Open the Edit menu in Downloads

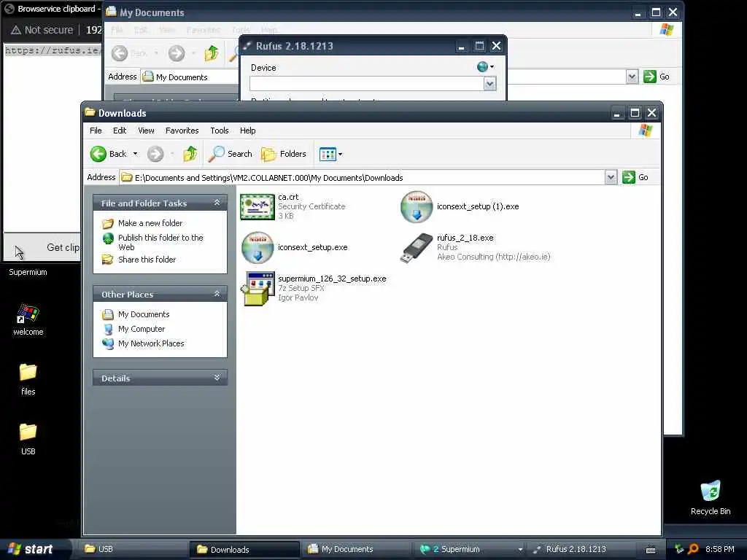pyautogui.click(x=120, y=131)
